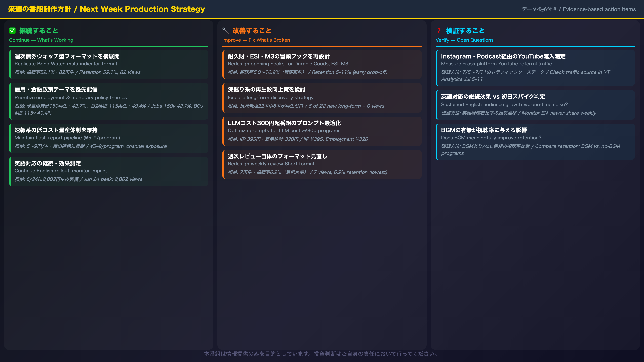
Task: Click 'Verify — Open Questions' subtitle
Action: coord(465,40)
